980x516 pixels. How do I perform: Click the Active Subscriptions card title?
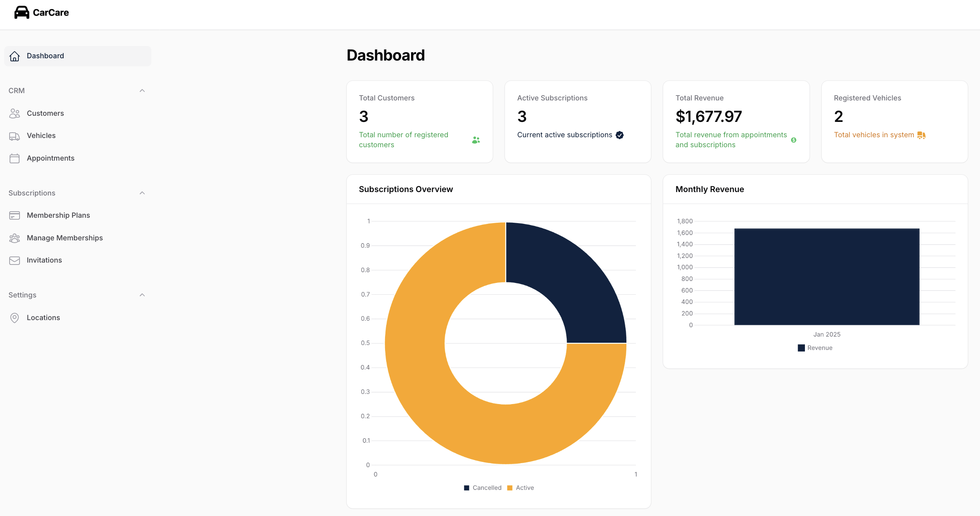pos(552,98)
